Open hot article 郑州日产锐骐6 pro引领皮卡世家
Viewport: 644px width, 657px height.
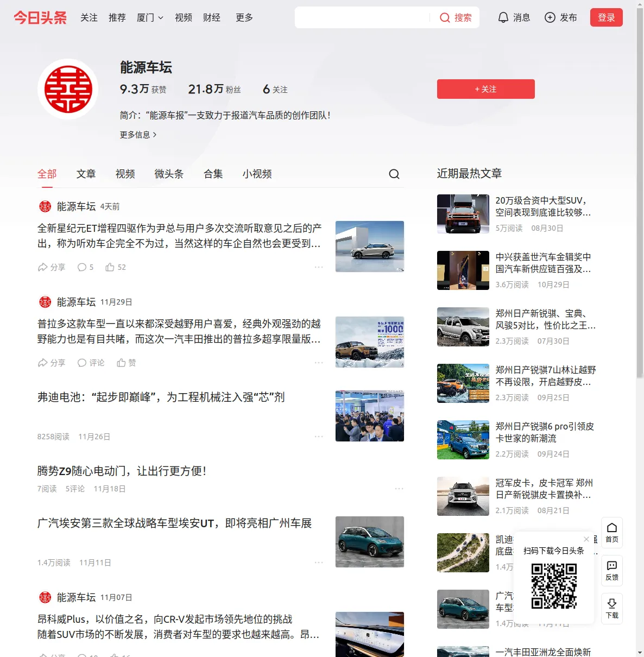pos(545,432)
